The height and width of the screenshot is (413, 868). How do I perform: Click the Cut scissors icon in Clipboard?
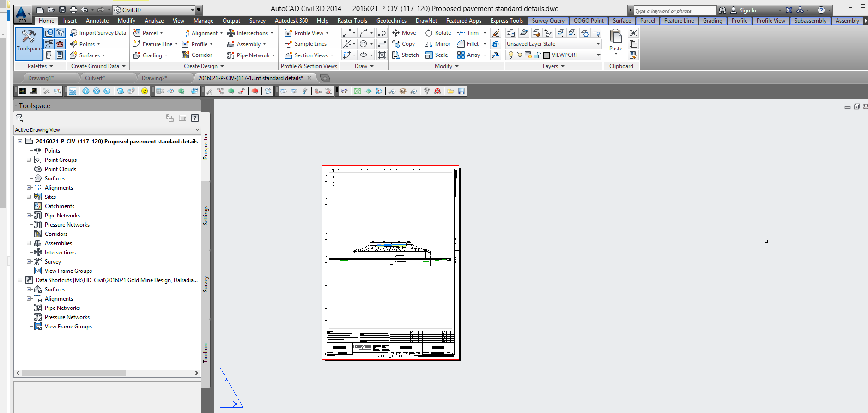633,33
